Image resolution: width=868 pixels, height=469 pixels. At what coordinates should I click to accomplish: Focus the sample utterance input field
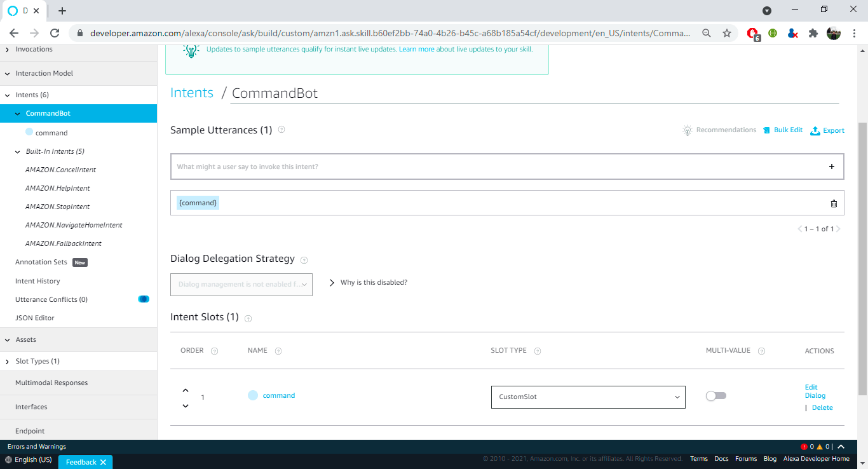click(498, 167)
